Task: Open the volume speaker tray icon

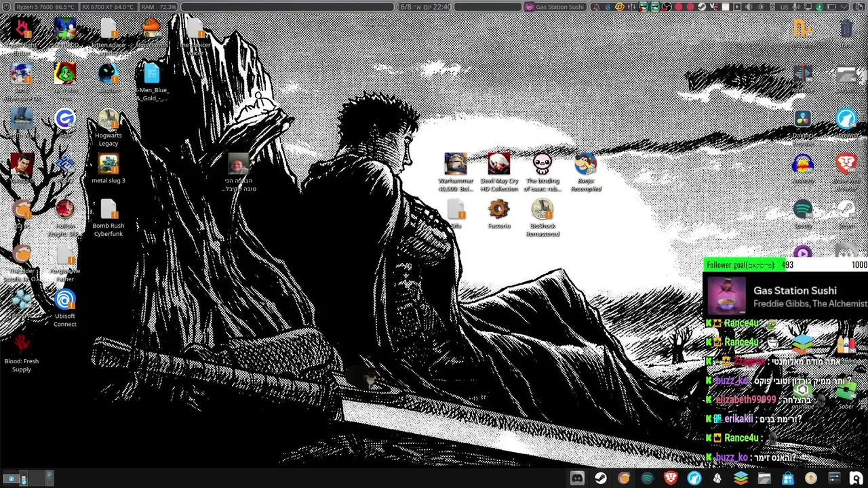Action: click(749, 7)
